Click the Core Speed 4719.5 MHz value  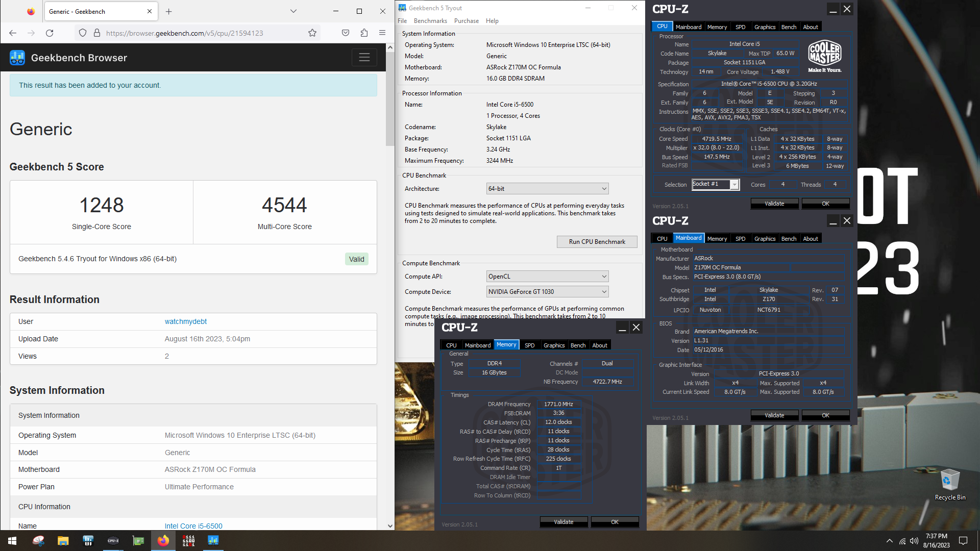tap(716, 139)
